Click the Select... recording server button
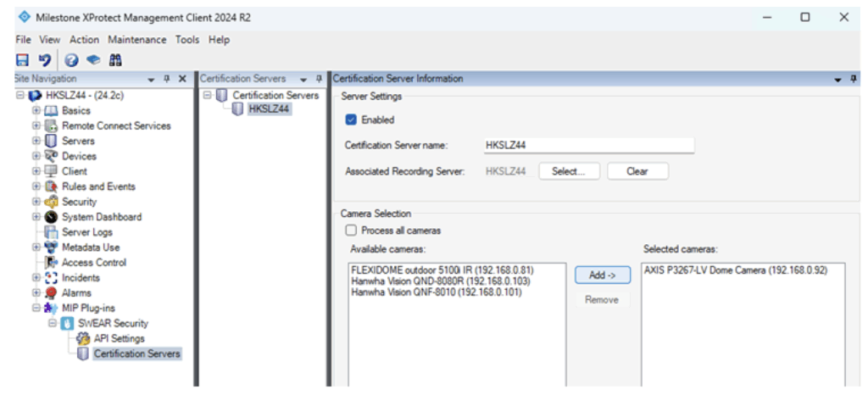868x406 pixels. tap(568, 171)
